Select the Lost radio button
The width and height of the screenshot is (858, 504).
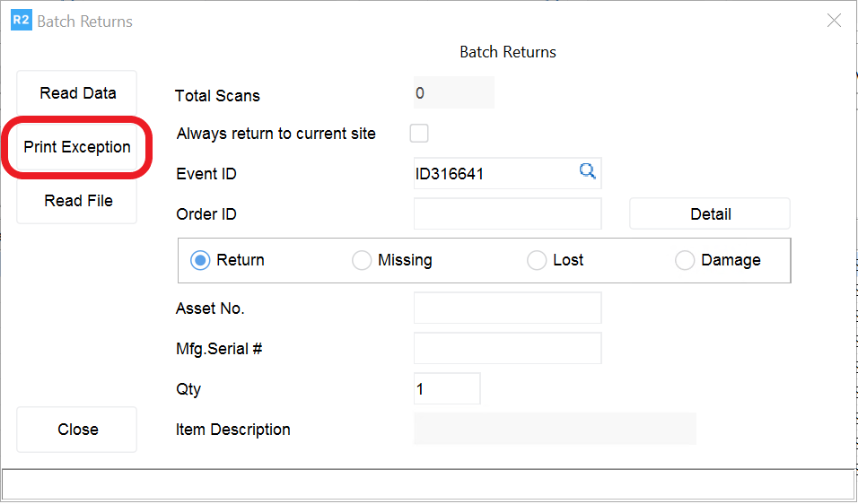coord(537,260)
